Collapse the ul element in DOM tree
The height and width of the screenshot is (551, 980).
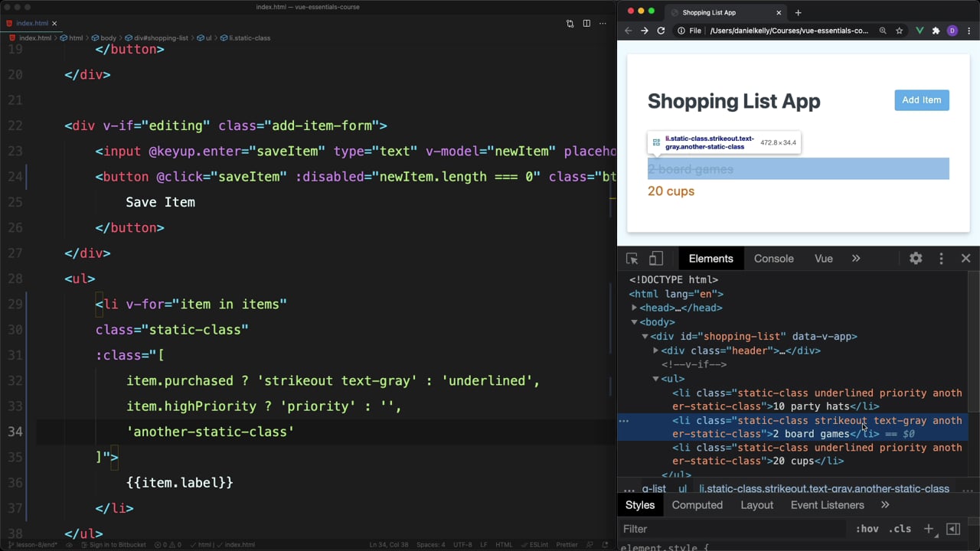tap(655, 379)
